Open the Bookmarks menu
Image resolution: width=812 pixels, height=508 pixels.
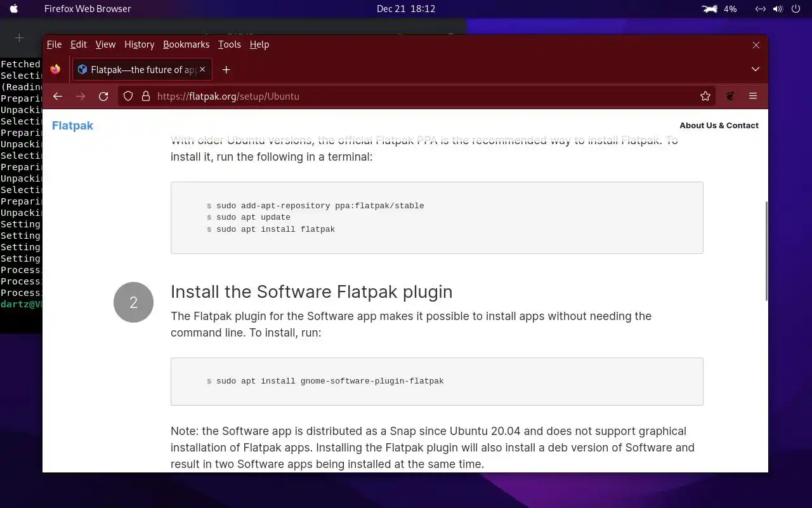pyautogui.click(x=186, y=44)
